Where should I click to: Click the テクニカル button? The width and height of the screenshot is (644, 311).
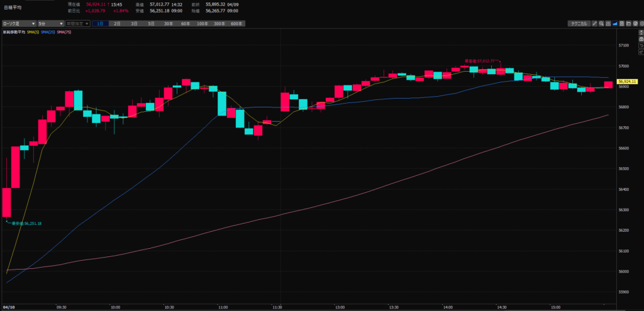(578, 23)
